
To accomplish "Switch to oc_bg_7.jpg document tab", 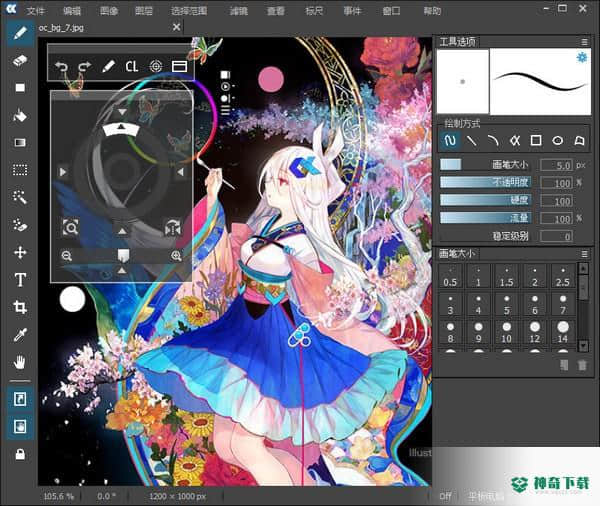I will [61, 28].
